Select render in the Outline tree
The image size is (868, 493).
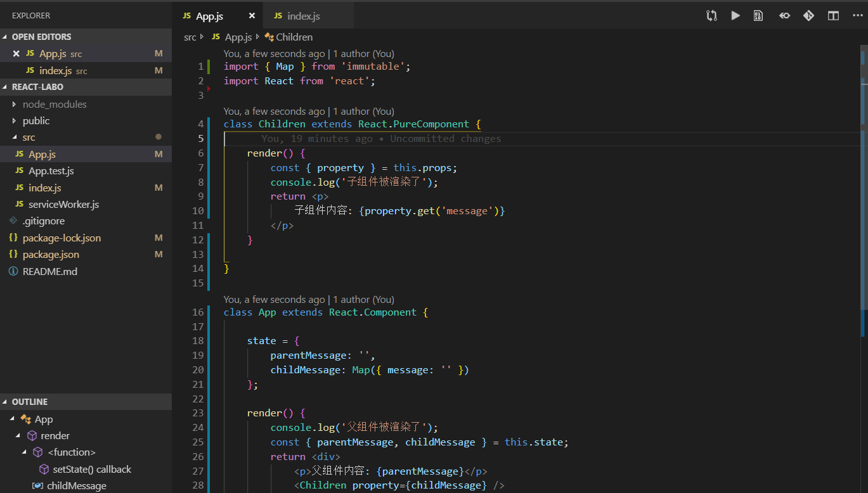pos(55,435)
